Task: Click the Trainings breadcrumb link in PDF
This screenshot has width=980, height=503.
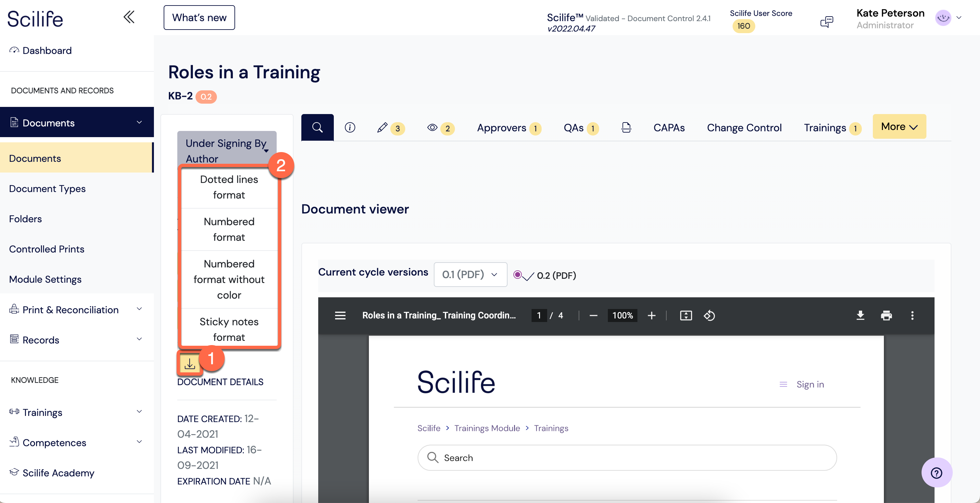Action: click(x=551, y=428)
